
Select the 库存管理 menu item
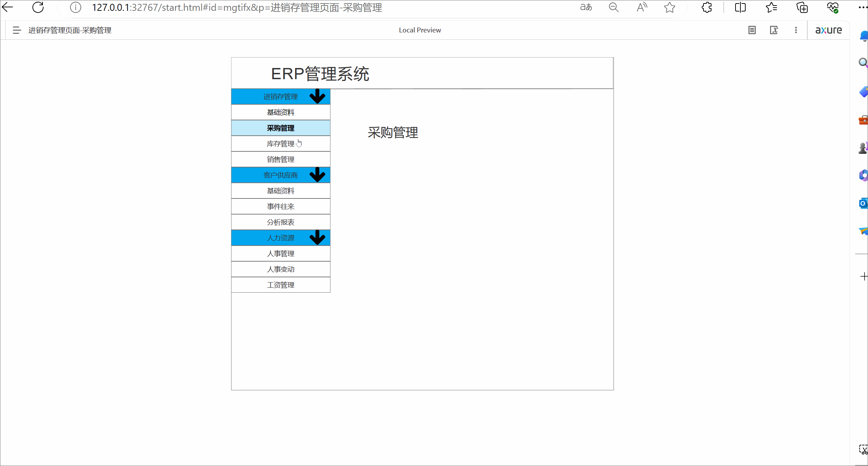pyautogui.click(x=281, y=144)
